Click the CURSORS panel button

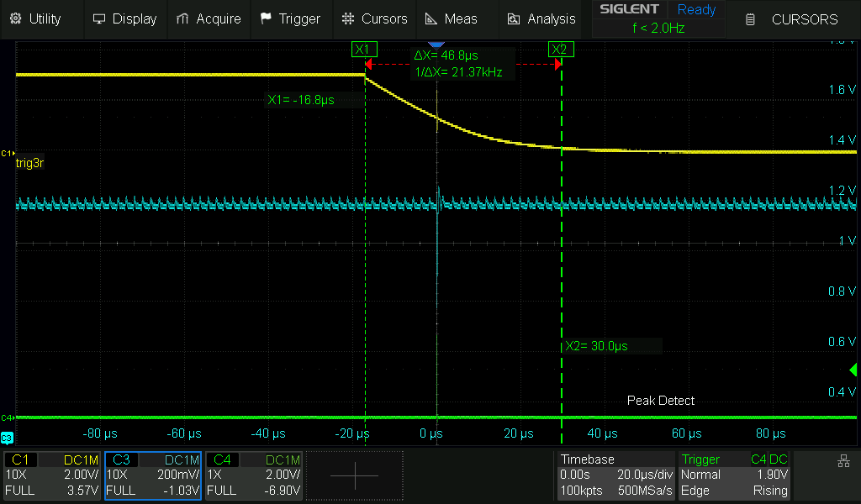(793, 18)
